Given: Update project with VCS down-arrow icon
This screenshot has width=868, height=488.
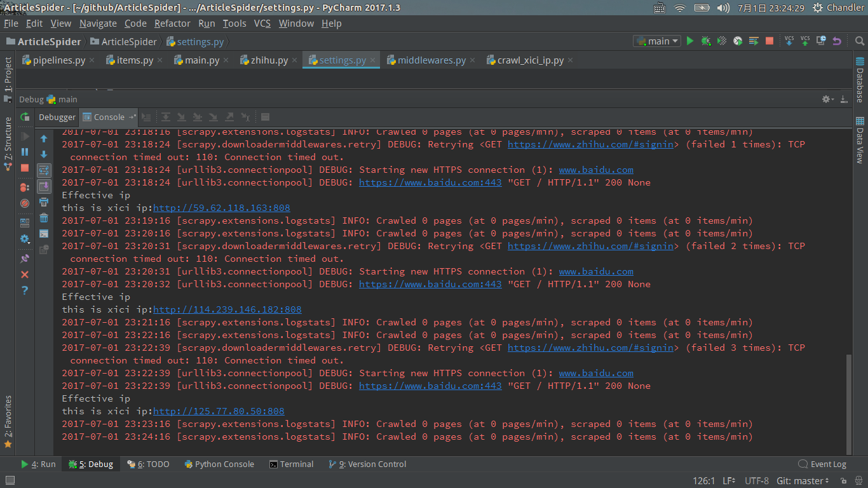Looking at the screenshot, I should click(789, 41).
